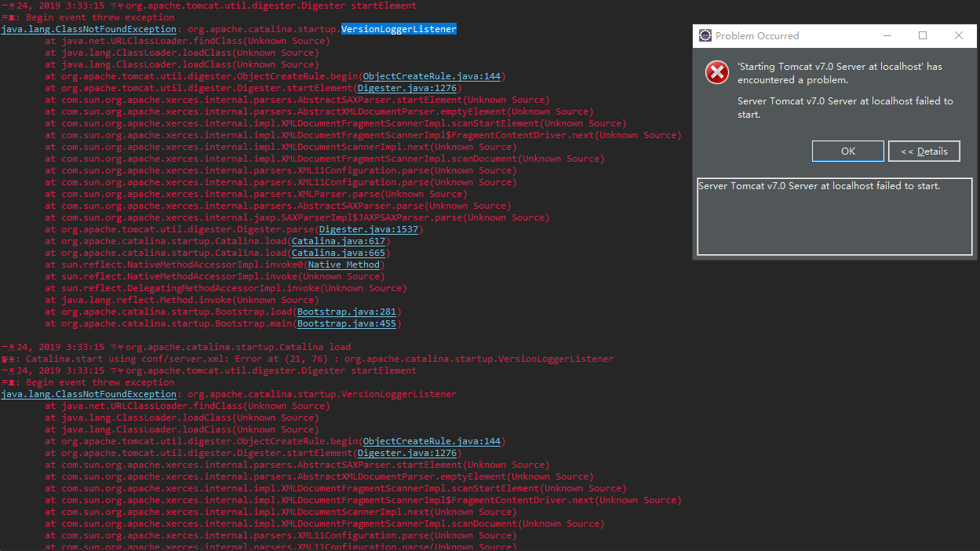Minimize the Problem Occurred dialog
980x551 pixels.
tap(887, 35)
